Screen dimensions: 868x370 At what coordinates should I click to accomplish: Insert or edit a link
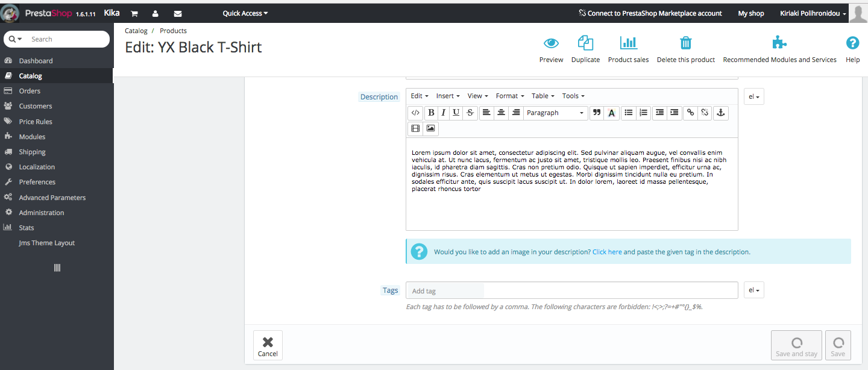691,113
